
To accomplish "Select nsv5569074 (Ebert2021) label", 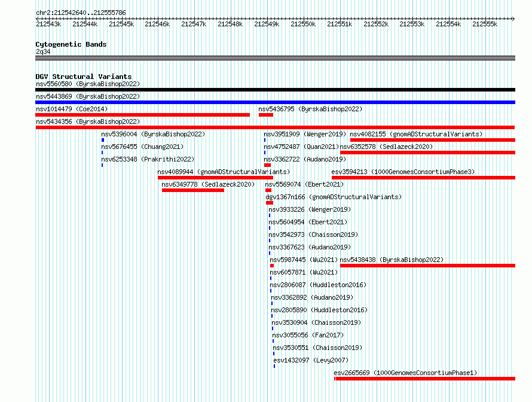I will pos(304,184).
